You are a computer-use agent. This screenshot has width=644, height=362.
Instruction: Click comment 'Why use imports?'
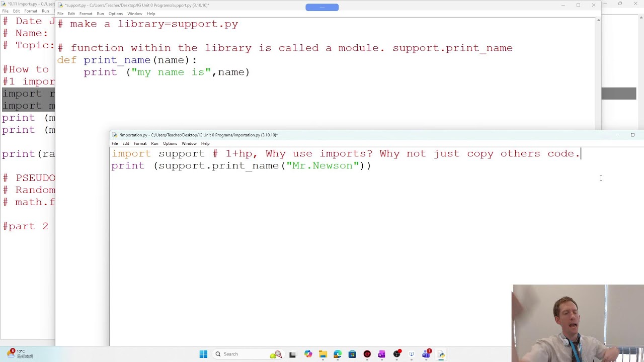319,153
